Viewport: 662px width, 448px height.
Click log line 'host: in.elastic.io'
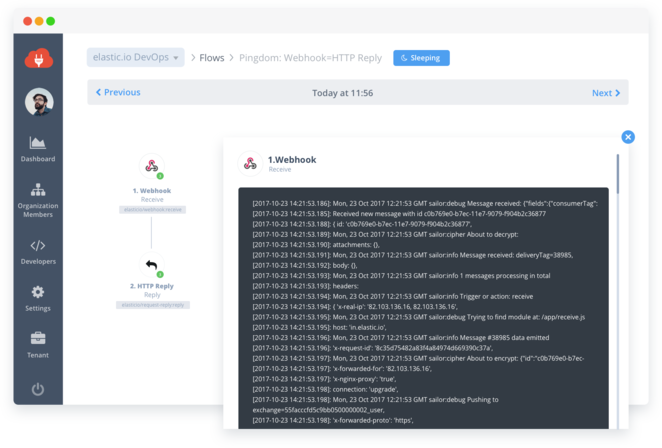pos(319,327)
